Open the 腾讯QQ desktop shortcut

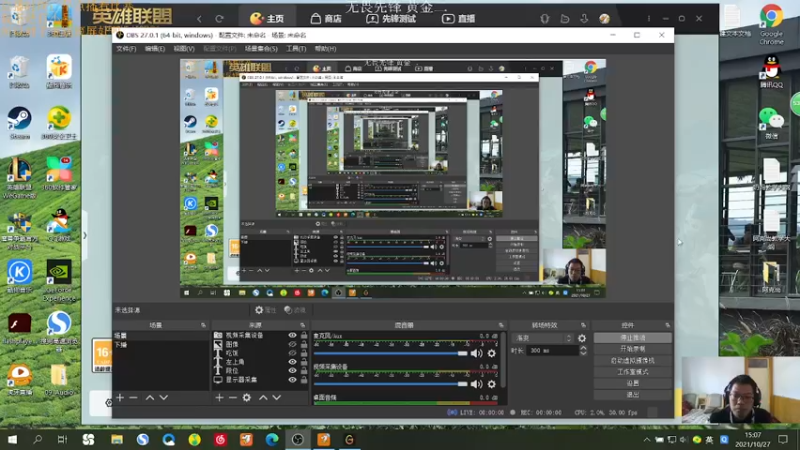tap(771, 72)
